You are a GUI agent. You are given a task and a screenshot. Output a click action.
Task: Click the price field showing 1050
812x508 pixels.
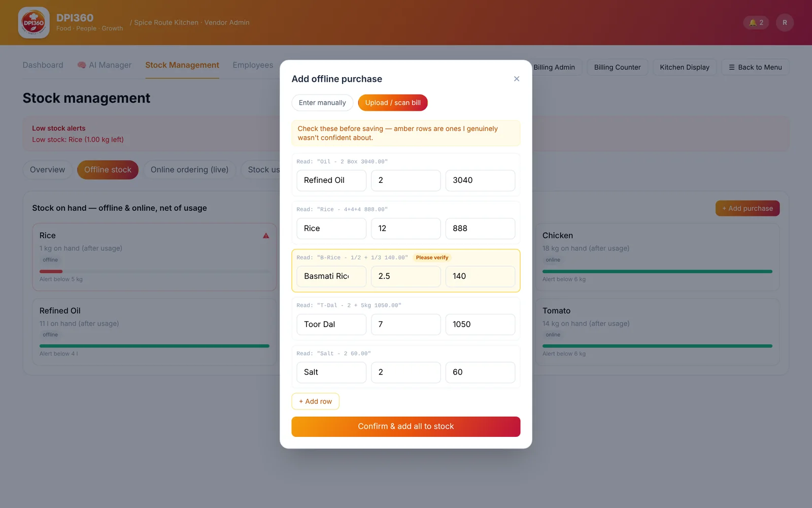[x=480, y=325]
